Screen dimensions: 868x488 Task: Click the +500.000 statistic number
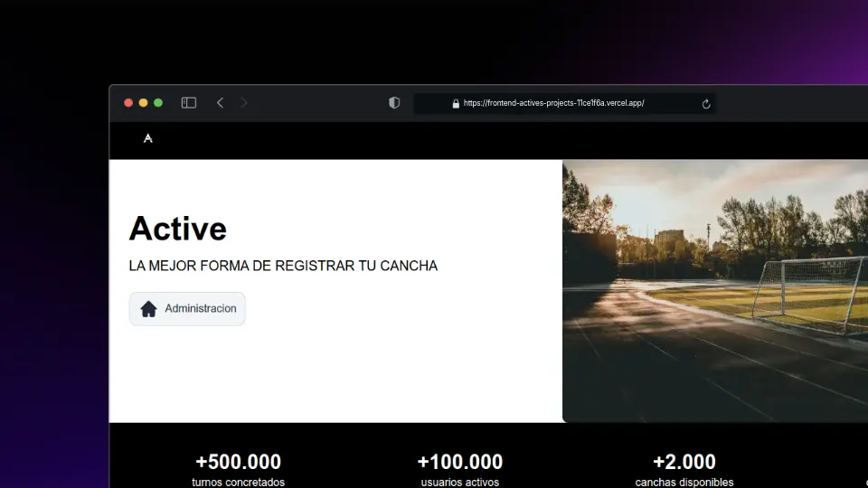[x=238, y=462]
